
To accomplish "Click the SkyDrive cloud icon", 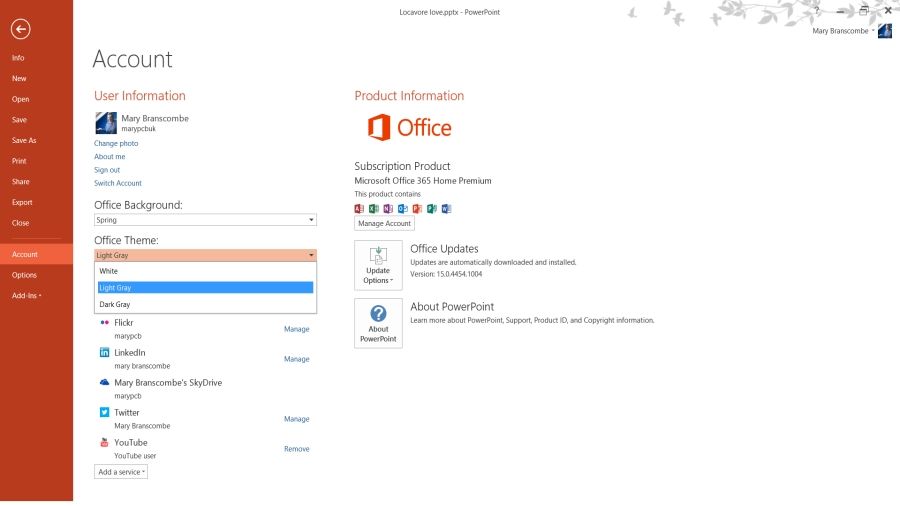I will point(104,382).
